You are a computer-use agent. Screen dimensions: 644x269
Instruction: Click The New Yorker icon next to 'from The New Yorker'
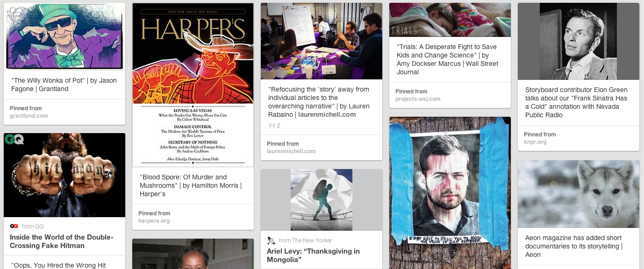(x=271, y=241)
